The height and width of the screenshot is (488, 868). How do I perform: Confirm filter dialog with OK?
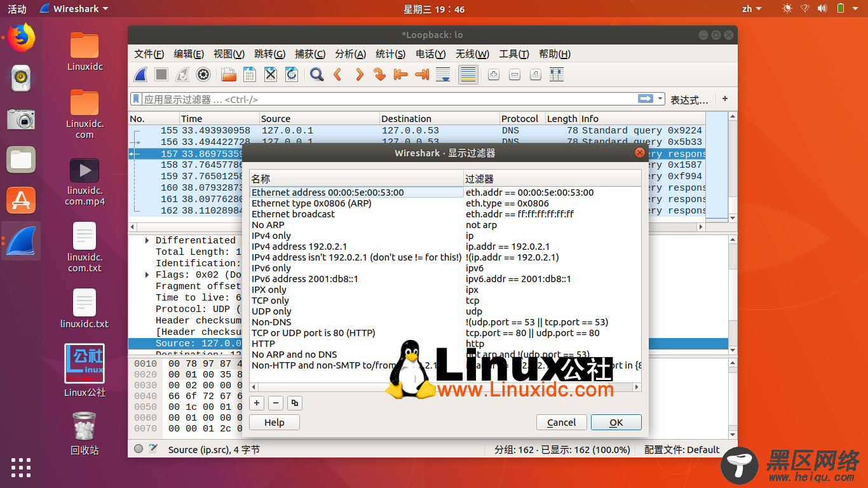point(616,423)
